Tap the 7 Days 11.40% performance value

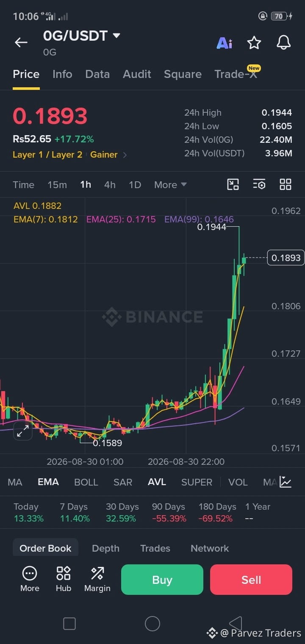75,519
